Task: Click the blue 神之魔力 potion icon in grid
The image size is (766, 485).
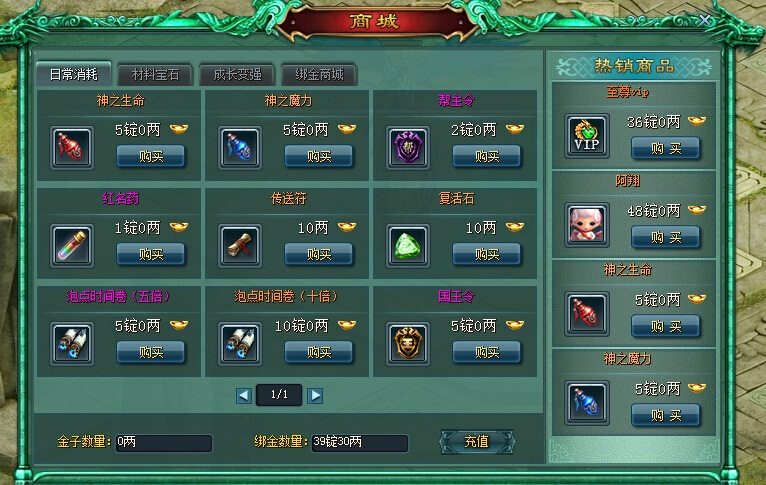Action: click(x=240, y=148)
